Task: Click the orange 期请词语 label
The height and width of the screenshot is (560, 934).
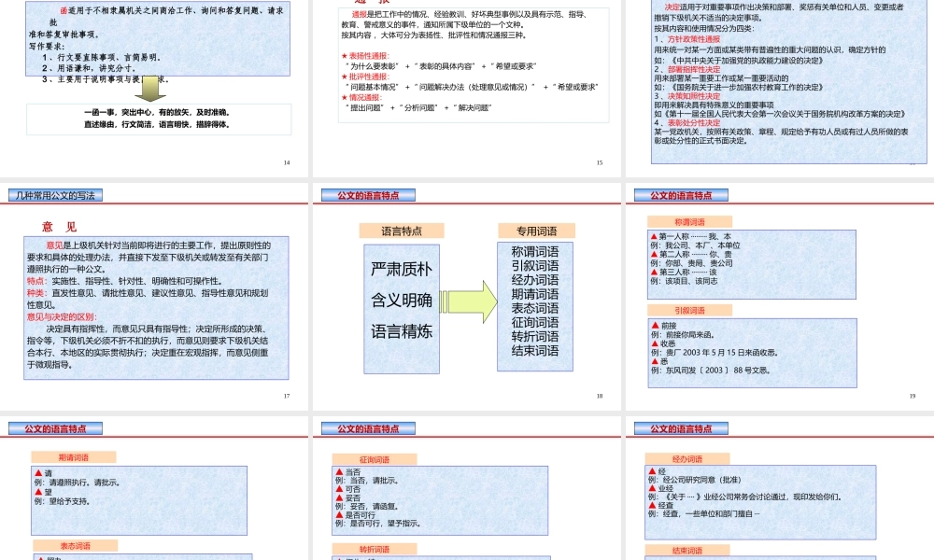Action: [74, 457]
